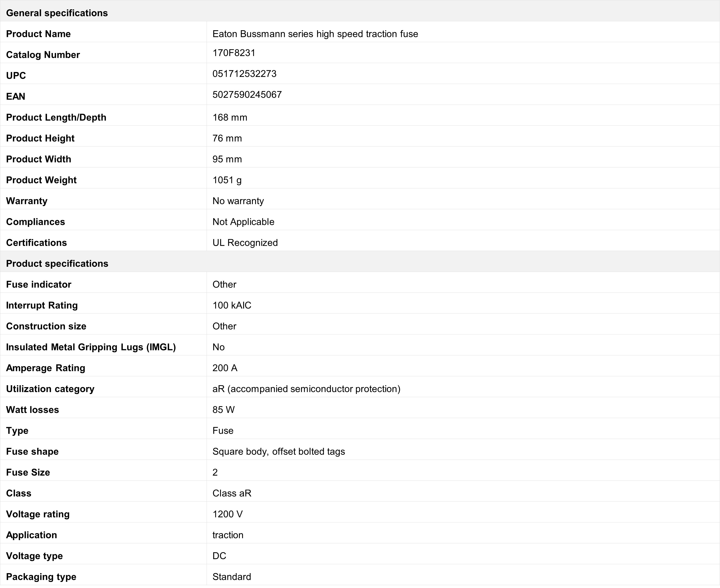
Task: Click the Voltage type DC value
Action: (x=219, y=556)
